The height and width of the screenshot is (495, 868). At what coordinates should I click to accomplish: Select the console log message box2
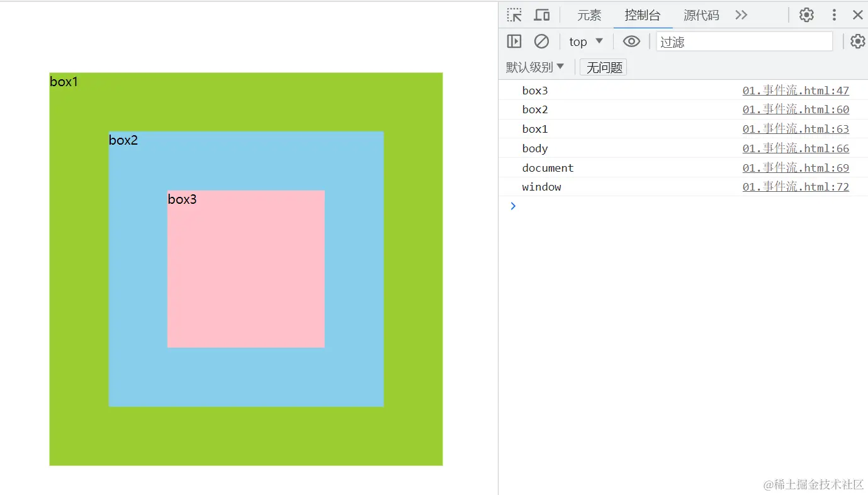[535, 109]
